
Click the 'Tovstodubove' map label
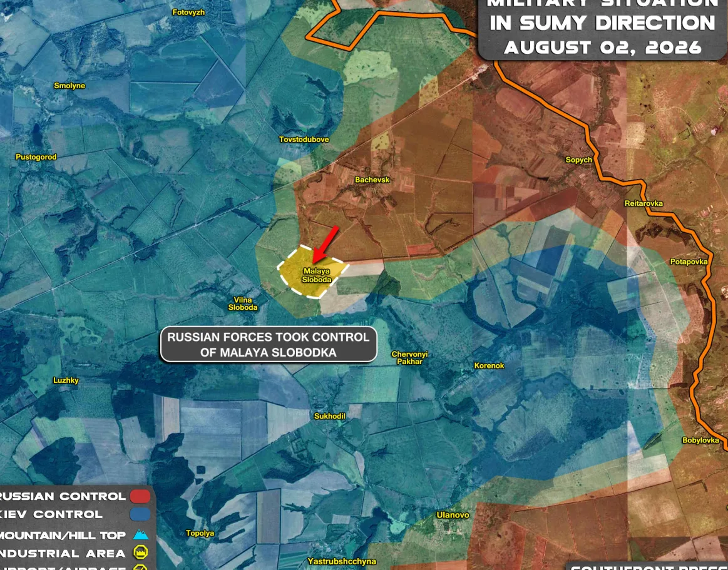[x=304, y=140]
